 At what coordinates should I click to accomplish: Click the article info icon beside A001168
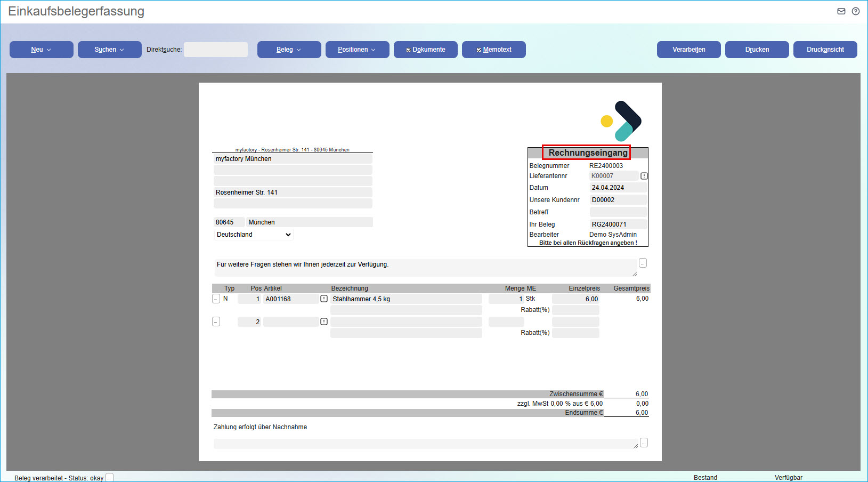tap(324, 299)
